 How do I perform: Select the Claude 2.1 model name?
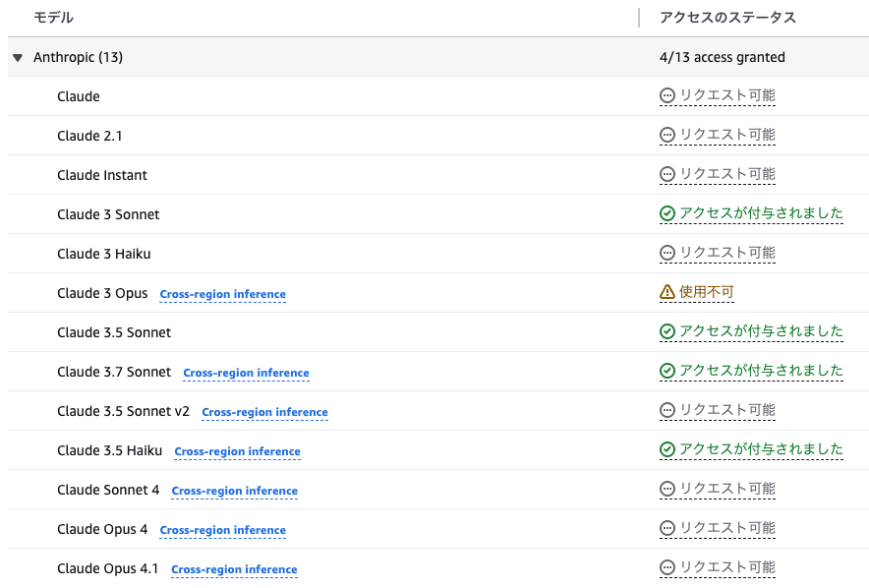point(89,137)
